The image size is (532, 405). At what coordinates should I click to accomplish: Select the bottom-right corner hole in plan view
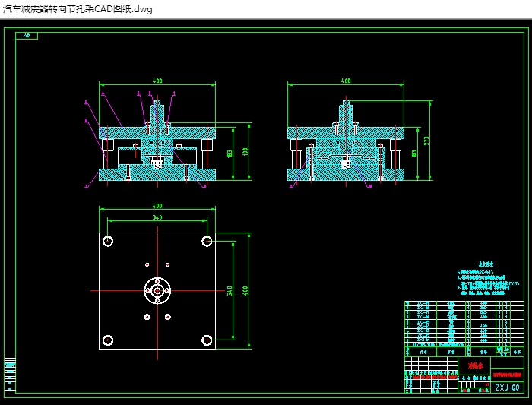tap(207, 340)
